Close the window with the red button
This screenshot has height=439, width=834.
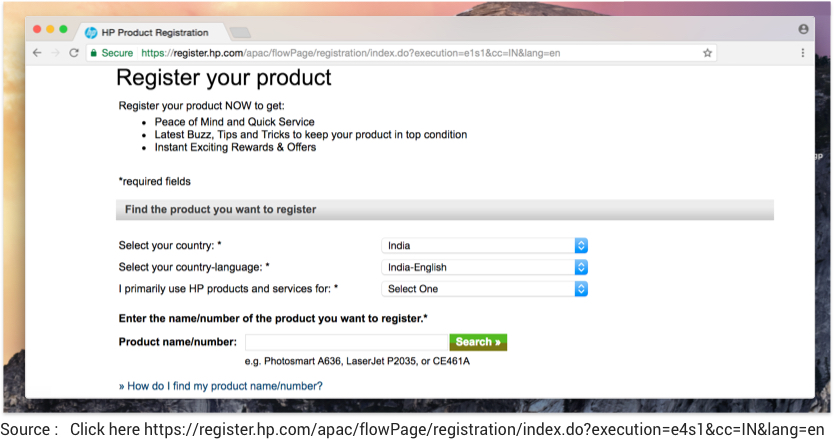pyautogui.click(x=37, y=29)
